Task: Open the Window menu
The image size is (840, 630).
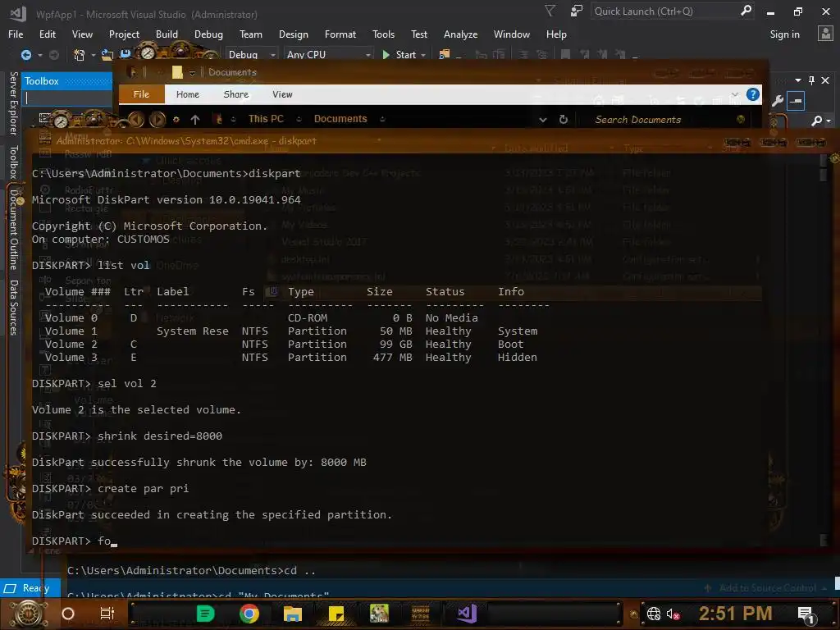Action: (x=512, y=34)
